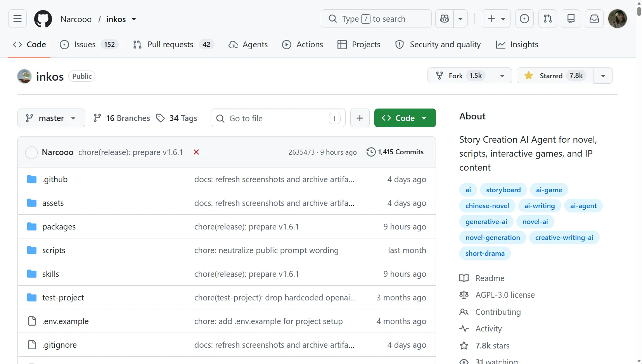Click the add file plus button

pyautogui.click(x=360, y=118)
